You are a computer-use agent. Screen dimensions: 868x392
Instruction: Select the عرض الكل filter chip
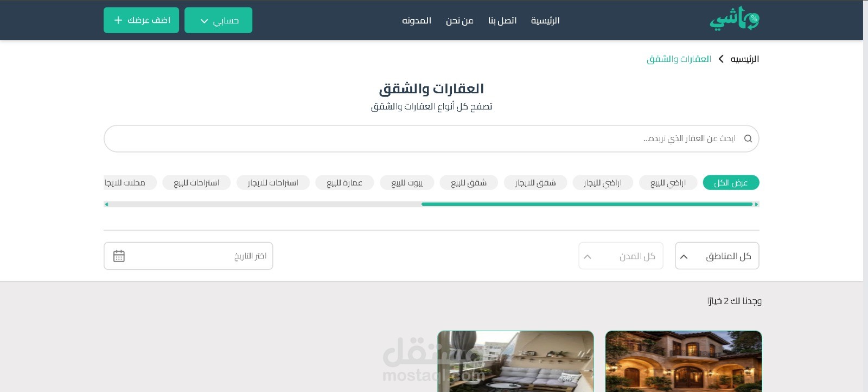pos(731,182)
